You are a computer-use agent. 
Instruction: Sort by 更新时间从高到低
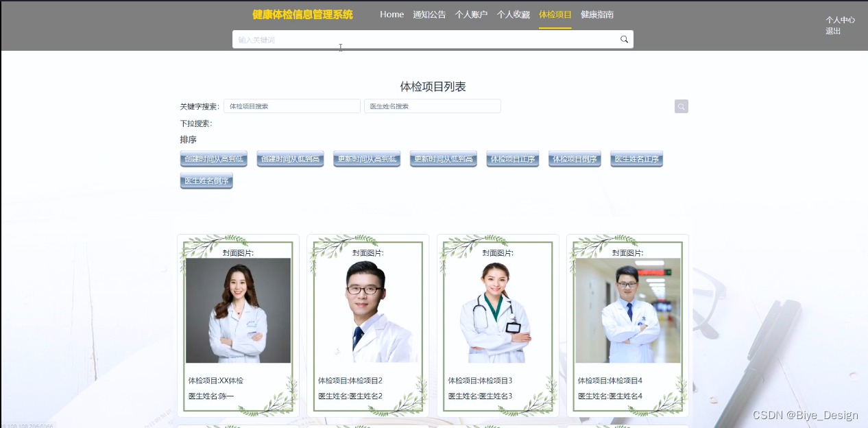(367, 159)
